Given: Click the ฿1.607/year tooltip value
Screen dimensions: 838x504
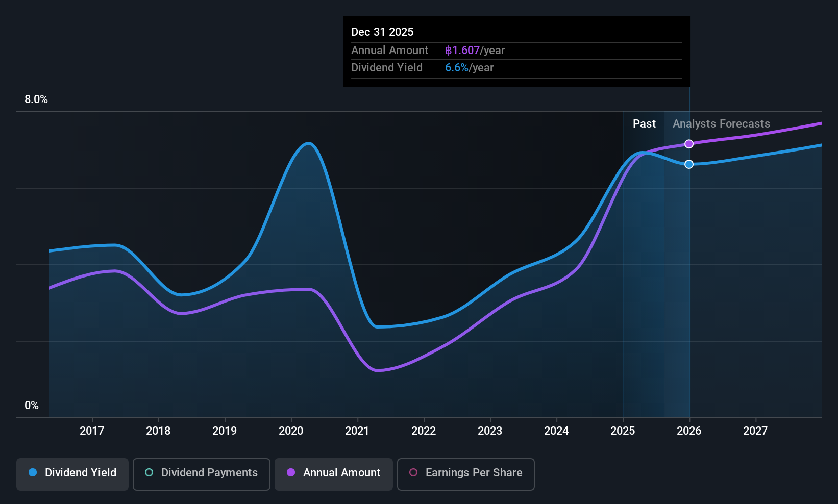Looking at the screenshot, I should tap(475, 50).
